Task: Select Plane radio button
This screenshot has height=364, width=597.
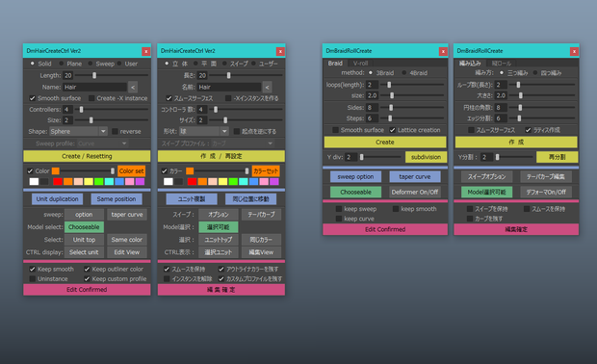Action: 61,64
